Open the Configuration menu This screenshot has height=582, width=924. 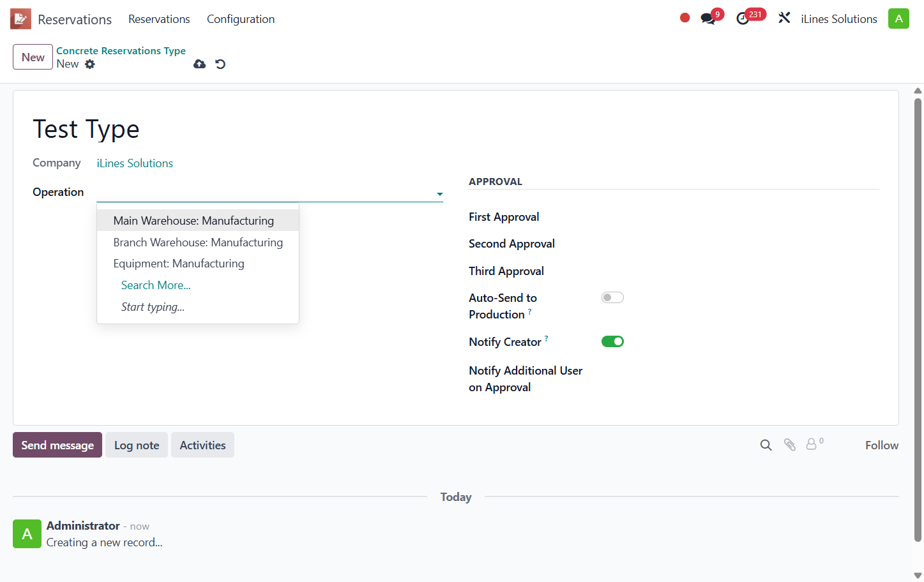[241, 19]
